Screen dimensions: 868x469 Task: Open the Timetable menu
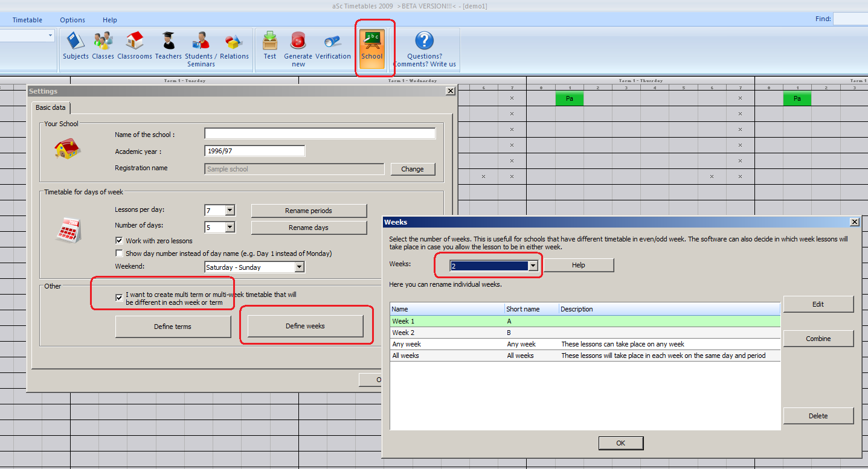click(27, 20)
